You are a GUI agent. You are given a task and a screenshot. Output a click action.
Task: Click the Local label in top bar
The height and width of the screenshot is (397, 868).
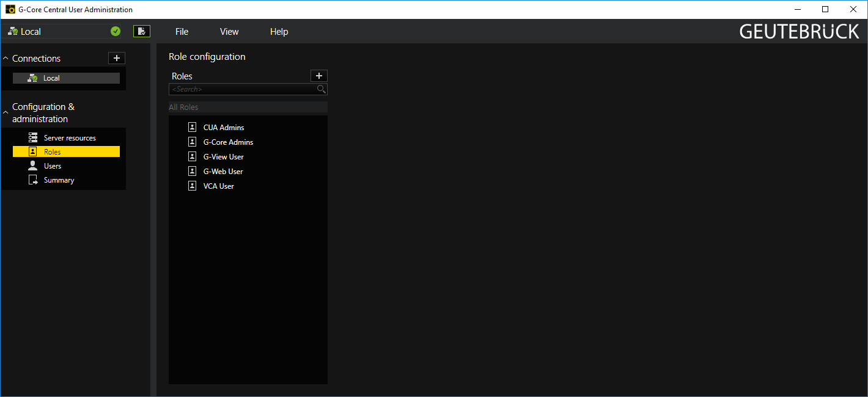(x=31, y=32)
